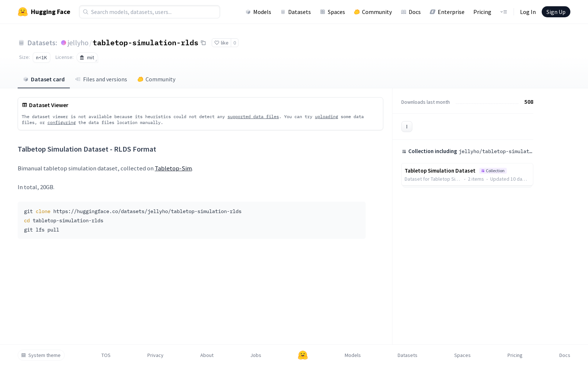Screen dimensions: 588x368
Task: Open Spaces in top navigation
Action: pos(333,12)
